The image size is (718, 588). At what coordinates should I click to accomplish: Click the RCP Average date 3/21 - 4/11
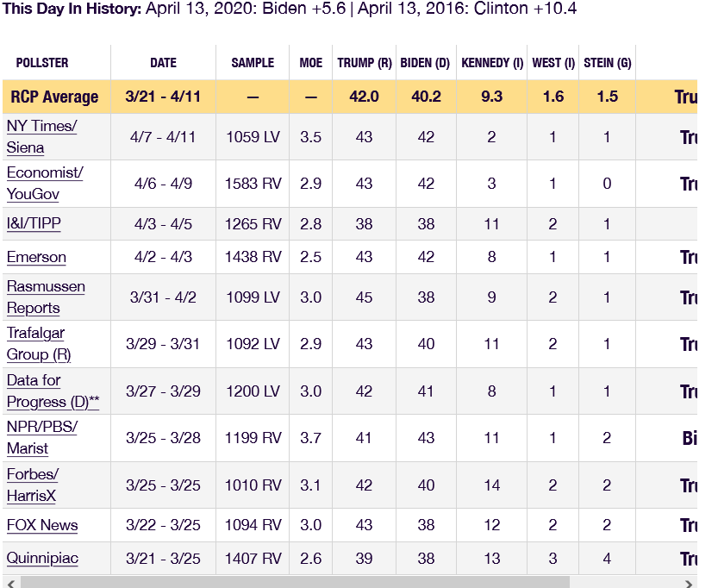163,97
